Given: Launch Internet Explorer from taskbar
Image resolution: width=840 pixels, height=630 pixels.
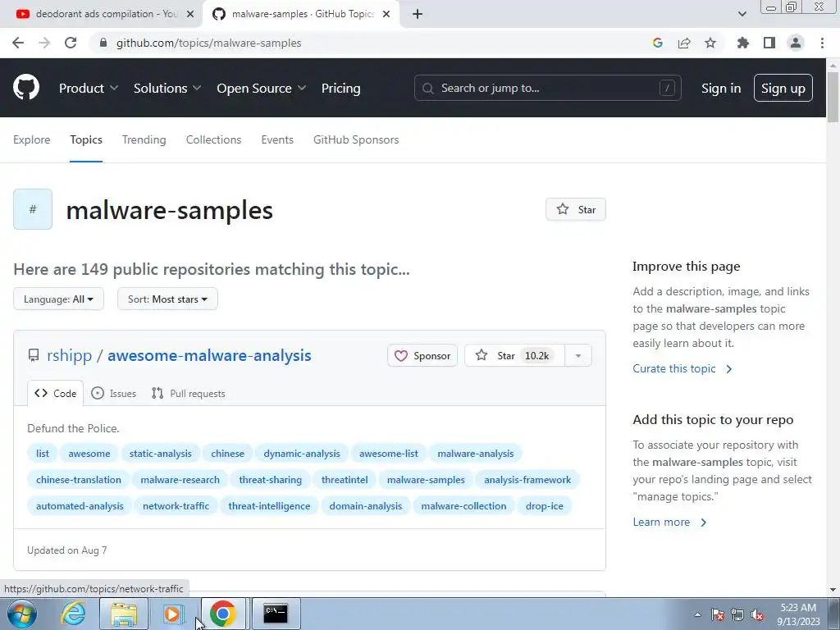Looking at the screenshot, I should tap(73, 614).
